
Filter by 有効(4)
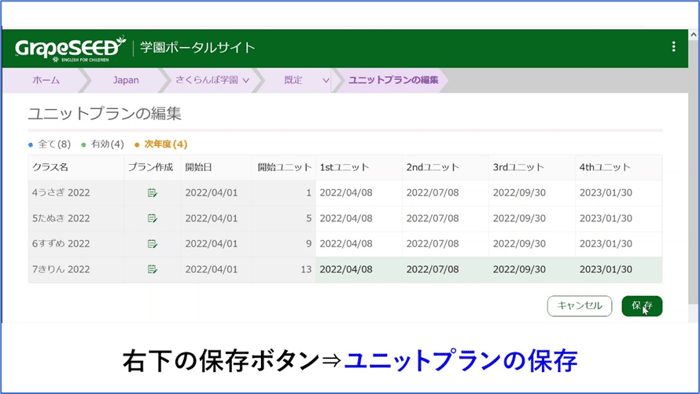(103, 144)
